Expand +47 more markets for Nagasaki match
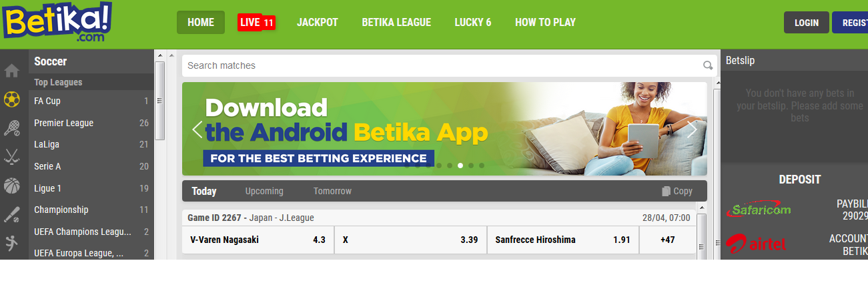The image size is (868, 281). pos(668,240)
